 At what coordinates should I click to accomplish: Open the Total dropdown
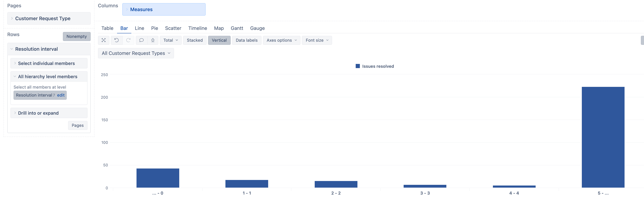point(170,40)
